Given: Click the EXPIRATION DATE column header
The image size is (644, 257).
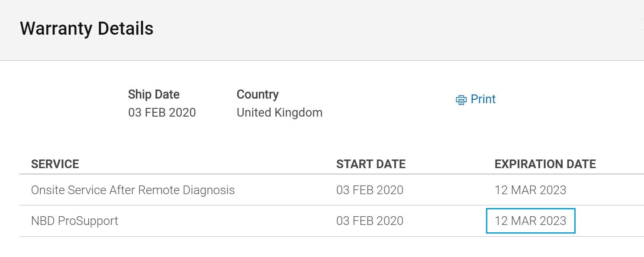Looking at the screenshot, I should (545, 164).
